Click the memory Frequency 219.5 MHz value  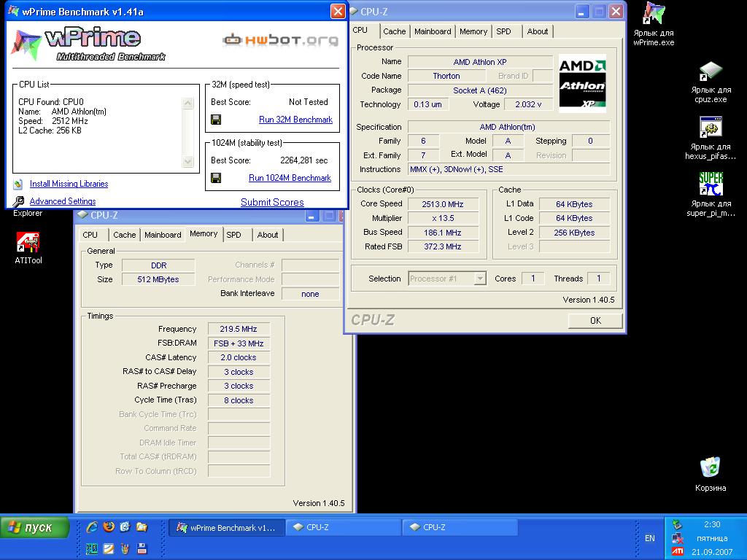(x=239, y=329)
